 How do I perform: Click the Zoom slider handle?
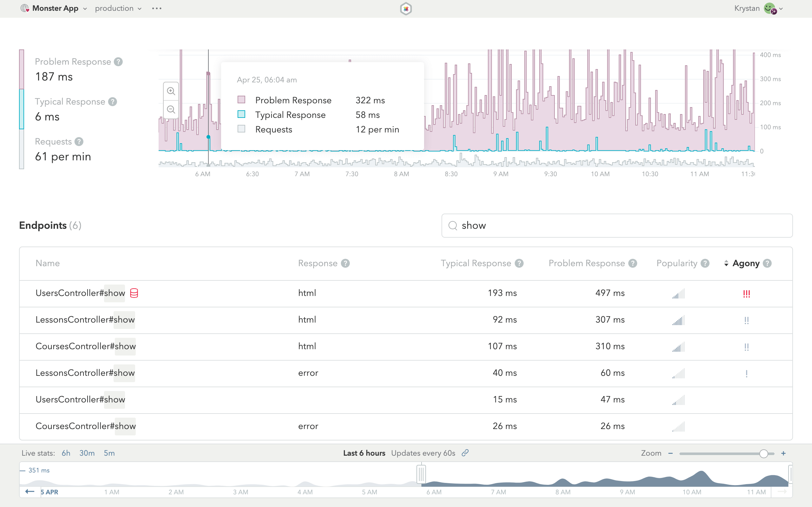pos(763,453)
